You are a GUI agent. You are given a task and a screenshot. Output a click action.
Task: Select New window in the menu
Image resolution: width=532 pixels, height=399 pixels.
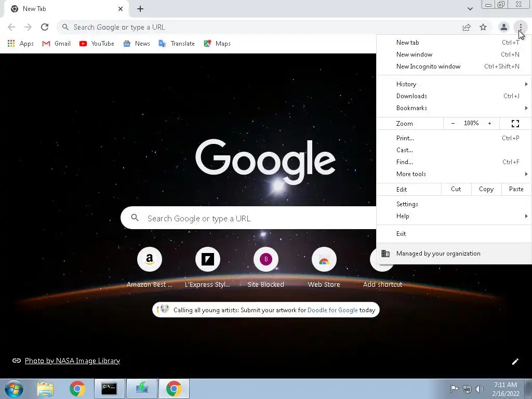454,54
